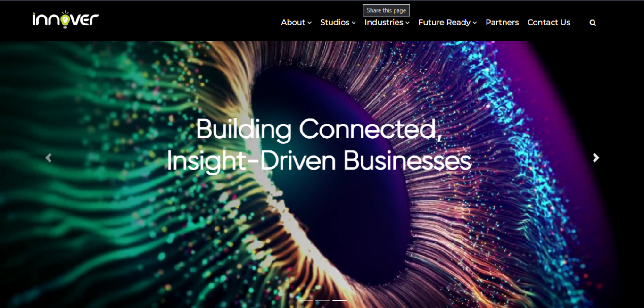Select the third active slide indicator

click(339, 300)
